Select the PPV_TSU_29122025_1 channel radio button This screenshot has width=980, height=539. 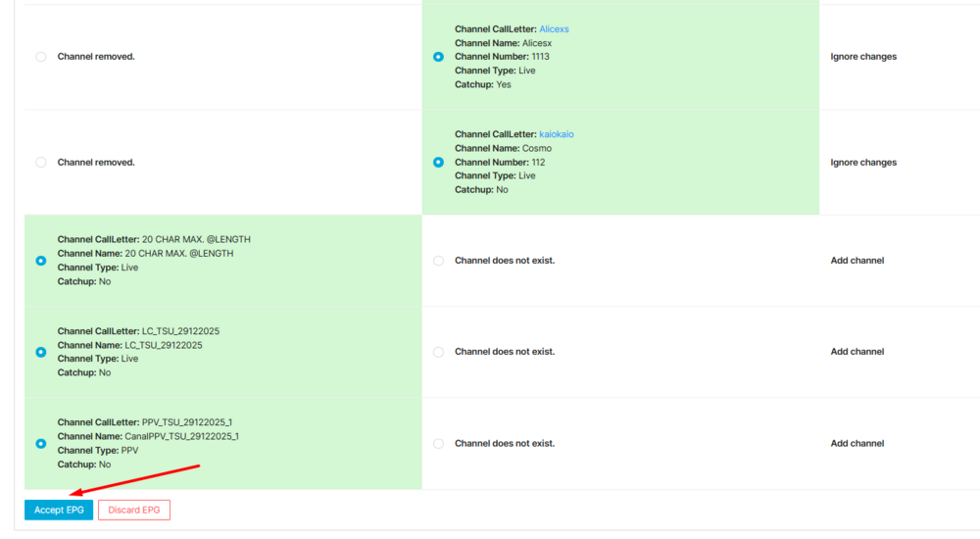(40, 444)
